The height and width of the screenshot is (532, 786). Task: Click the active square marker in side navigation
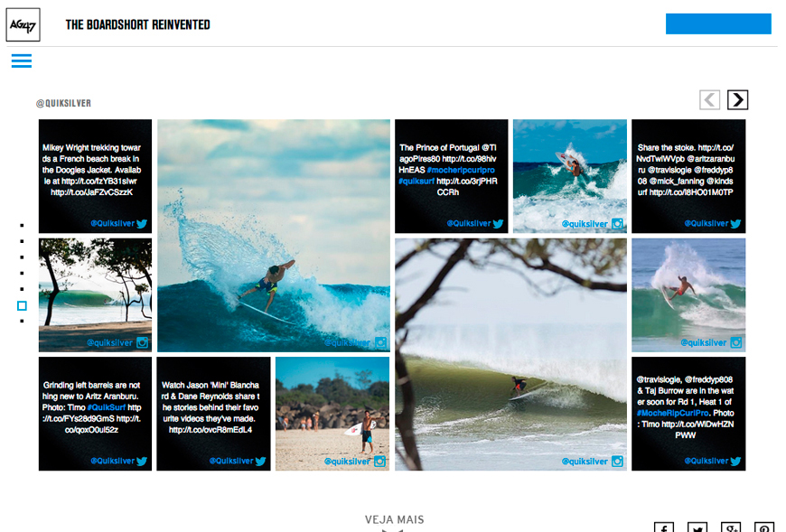pyautogui.click(x=22, y=305)
